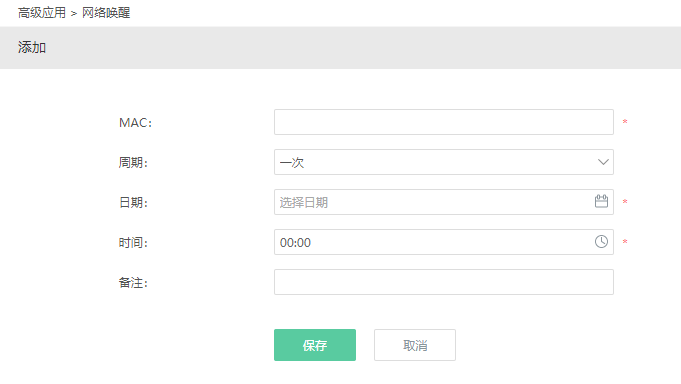The image size is (681, 384).
Task: Click the 00:00 time input field
Action: coord(443,242)
